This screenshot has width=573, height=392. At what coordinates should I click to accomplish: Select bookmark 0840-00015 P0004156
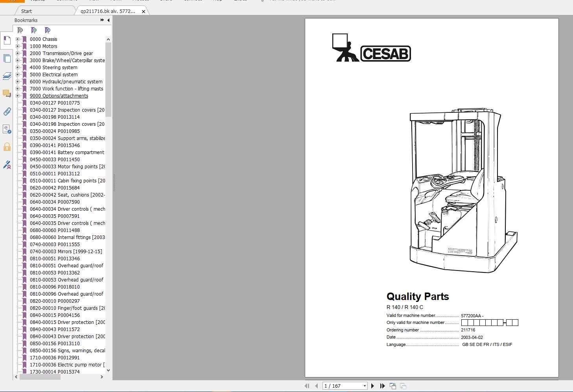coord(55,315)
